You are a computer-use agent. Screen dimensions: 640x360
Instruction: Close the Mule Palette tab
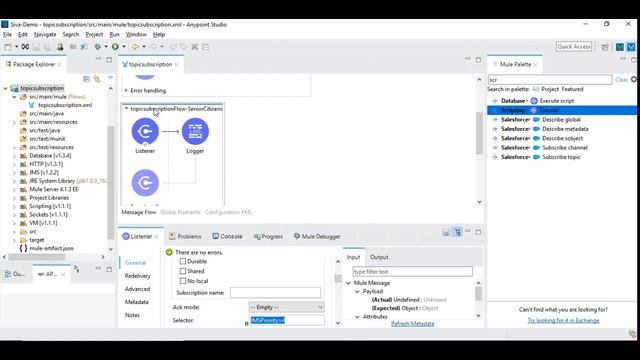pyautogui.click(x=535, y=64)
